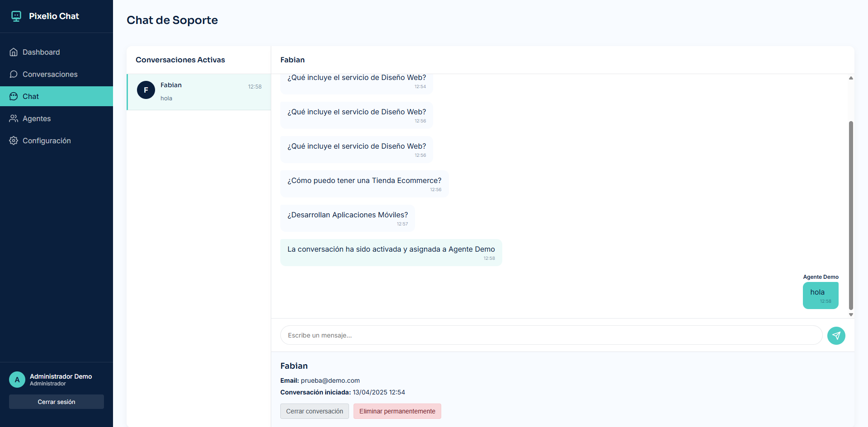Click the Administrador role label
868x427 pixels.
point(48,384)
